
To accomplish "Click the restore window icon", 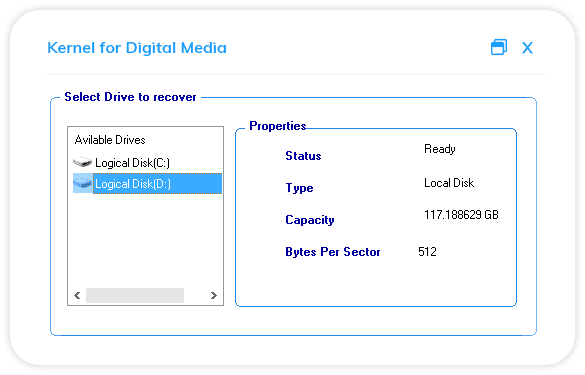I will (499, 47).
